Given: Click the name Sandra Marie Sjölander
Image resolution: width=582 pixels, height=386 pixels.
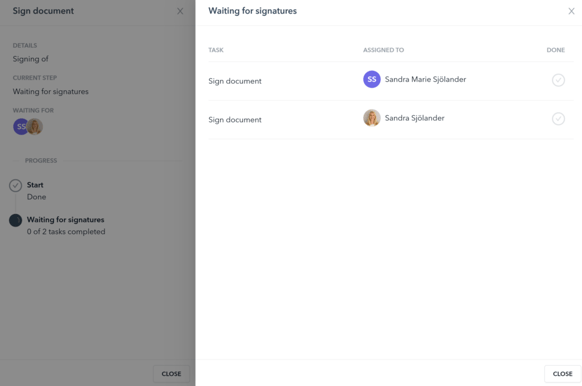Looking at the screenshot, I should 425,79.
